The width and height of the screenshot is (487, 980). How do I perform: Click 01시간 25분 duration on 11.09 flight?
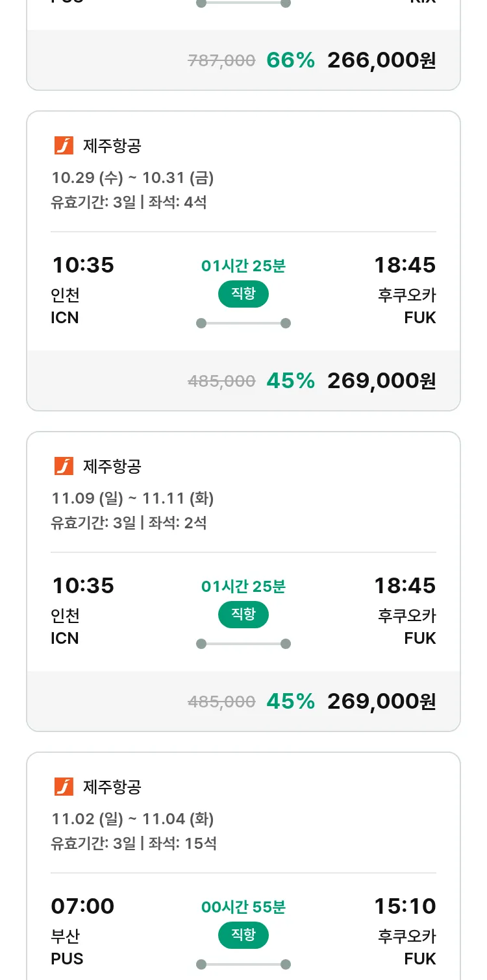pyautogui.click(x=243, y=587)
